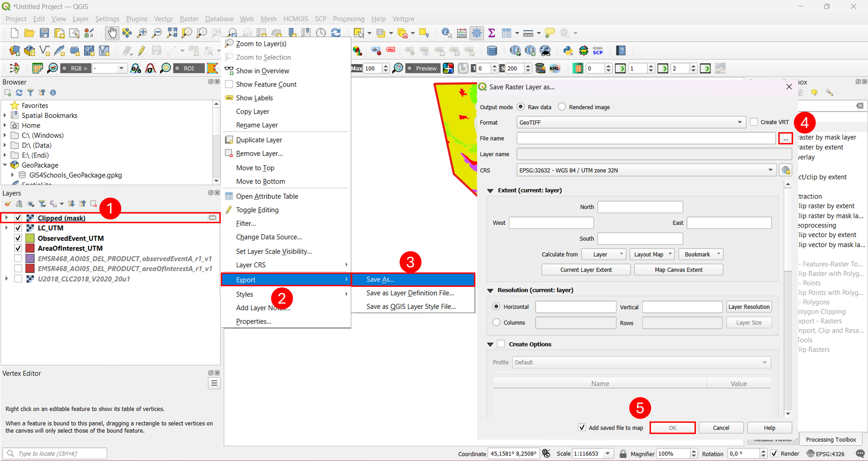Enable the Create VRT checkbox
The image size is (868, 461).
(x=754, y=122)
